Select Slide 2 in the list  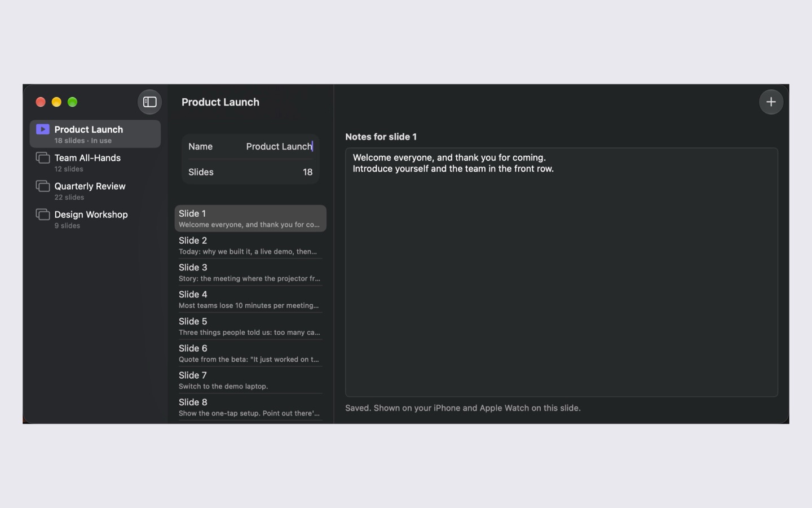250,246
